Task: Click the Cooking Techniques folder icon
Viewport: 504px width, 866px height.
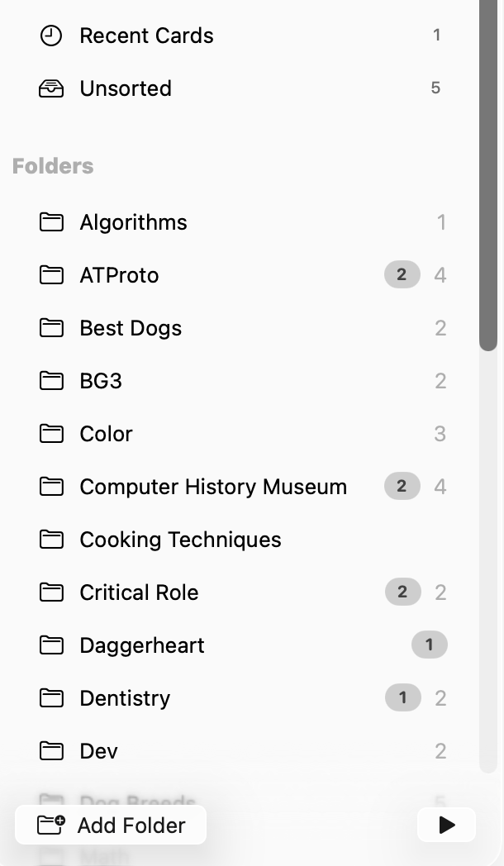Action: (51, 540)
